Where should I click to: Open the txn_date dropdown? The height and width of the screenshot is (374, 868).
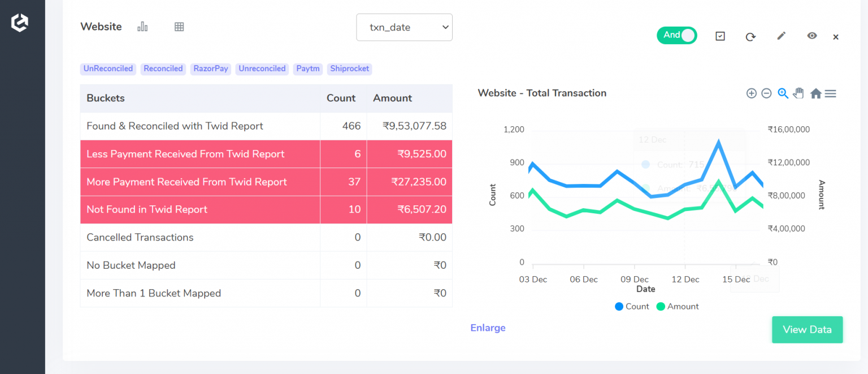(x=404, y=27)
